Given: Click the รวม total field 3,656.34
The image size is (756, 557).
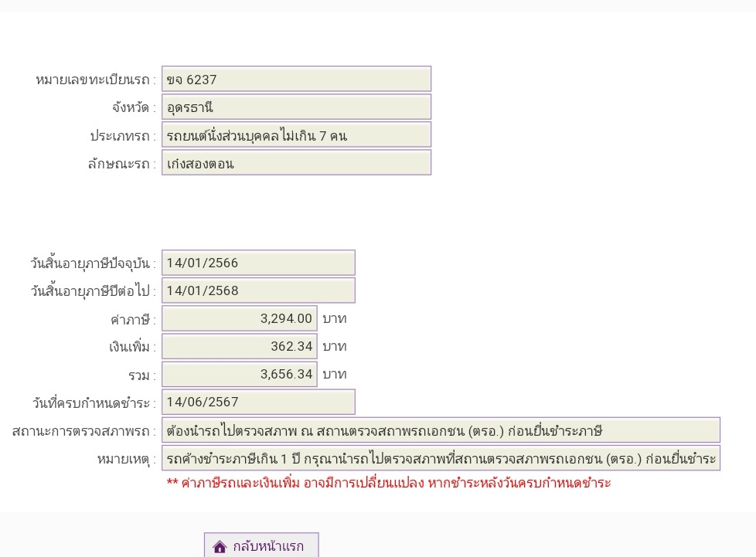Looking at the screenshot, I should (239, 375).
